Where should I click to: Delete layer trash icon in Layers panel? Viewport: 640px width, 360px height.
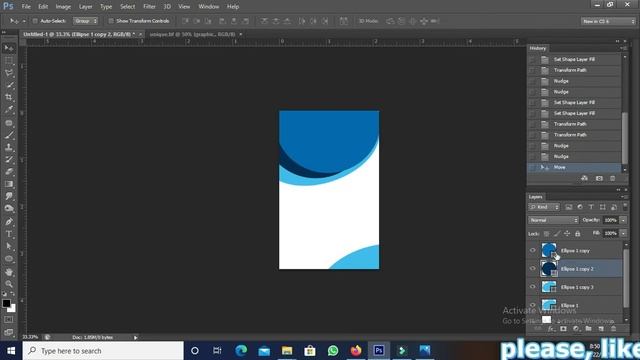pyautogui.click(x=613, y=329)
